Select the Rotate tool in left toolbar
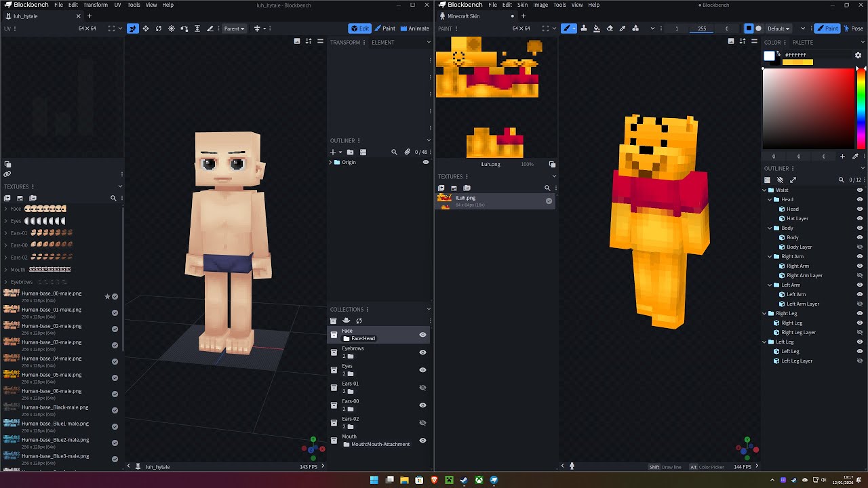 158,28
